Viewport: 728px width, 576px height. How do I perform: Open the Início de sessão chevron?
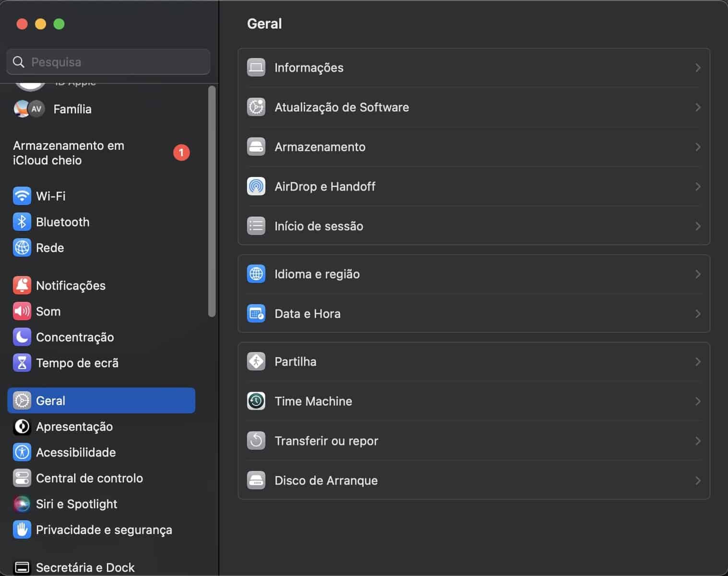coord(698,226)
